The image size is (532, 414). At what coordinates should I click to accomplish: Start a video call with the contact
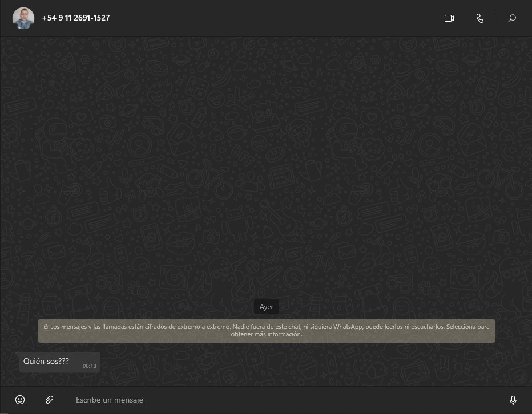(449, 18)
